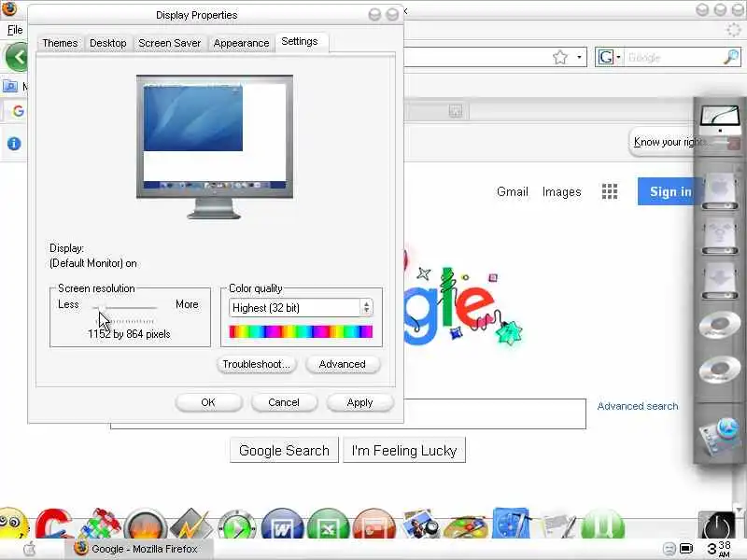Open the iMac computer icon in side dock
This screenshot has height=560, width=747.
720,120
